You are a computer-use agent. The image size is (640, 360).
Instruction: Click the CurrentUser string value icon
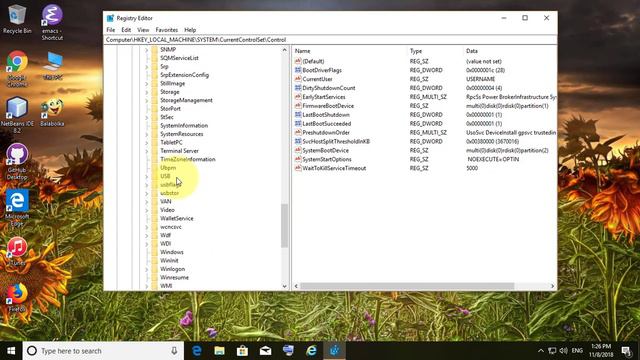point(298,79)
